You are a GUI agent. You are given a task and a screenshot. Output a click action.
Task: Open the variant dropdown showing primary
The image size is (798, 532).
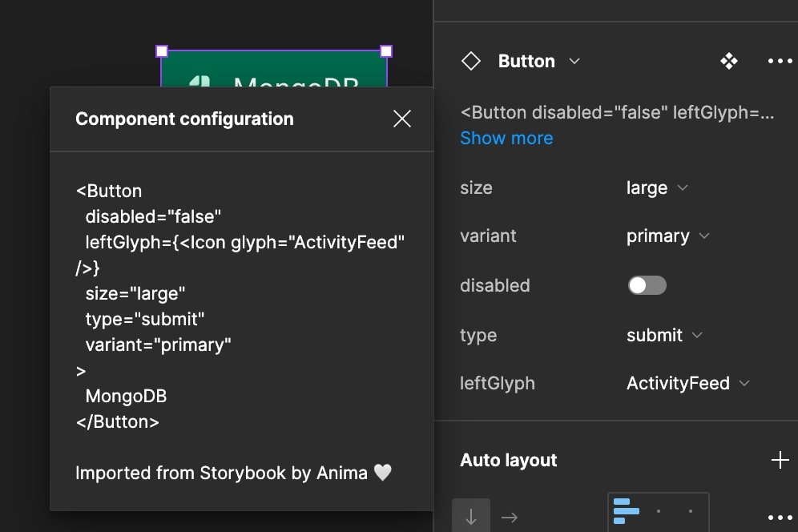tap(667, 236)
